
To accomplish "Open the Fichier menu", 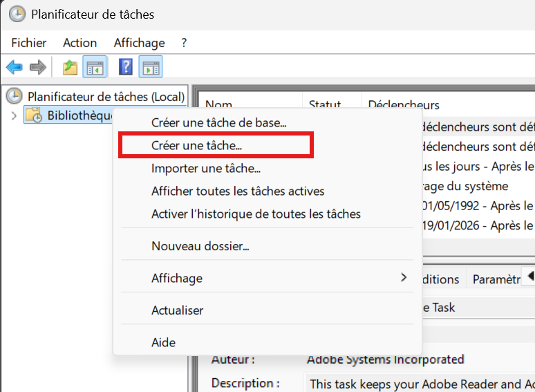I will [x=29, y=43].
